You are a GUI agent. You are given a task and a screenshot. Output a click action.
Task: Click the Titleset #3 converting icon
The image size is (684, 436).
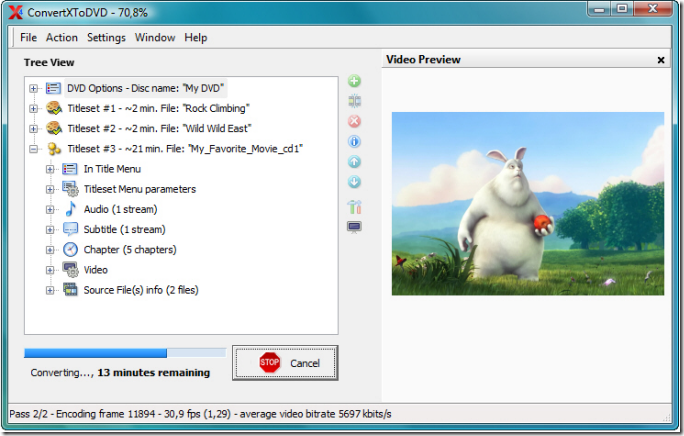pos(54,149)
